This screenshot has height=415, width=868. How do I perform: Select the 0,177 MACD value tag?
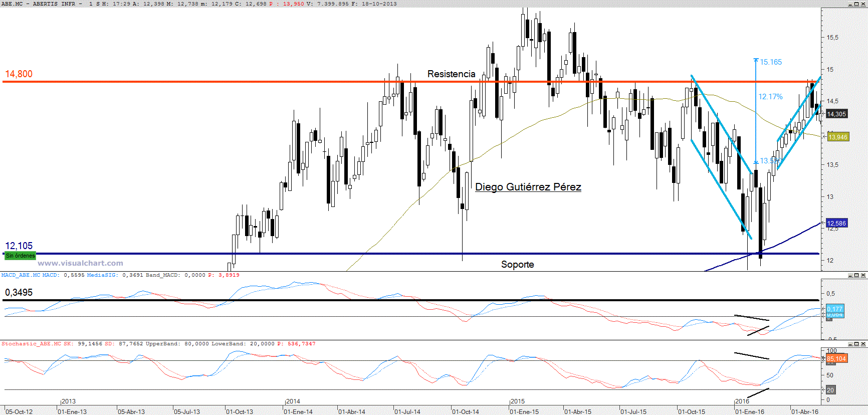click(835, 309)
